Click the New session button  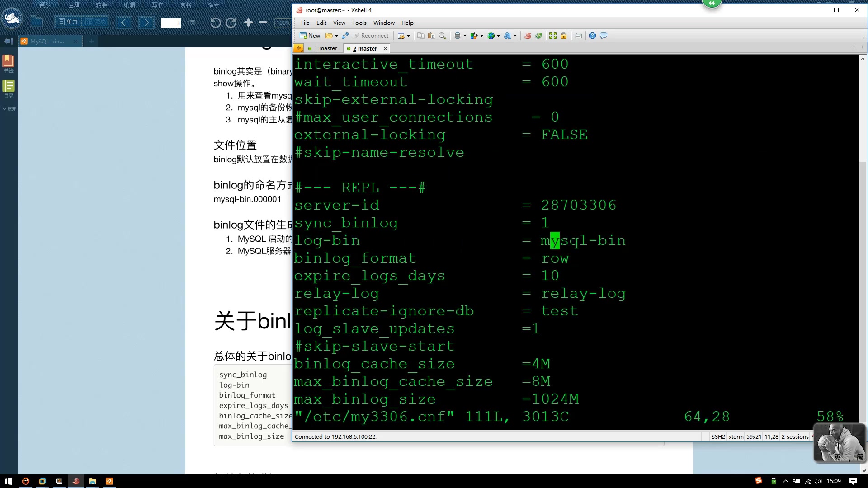311,36
